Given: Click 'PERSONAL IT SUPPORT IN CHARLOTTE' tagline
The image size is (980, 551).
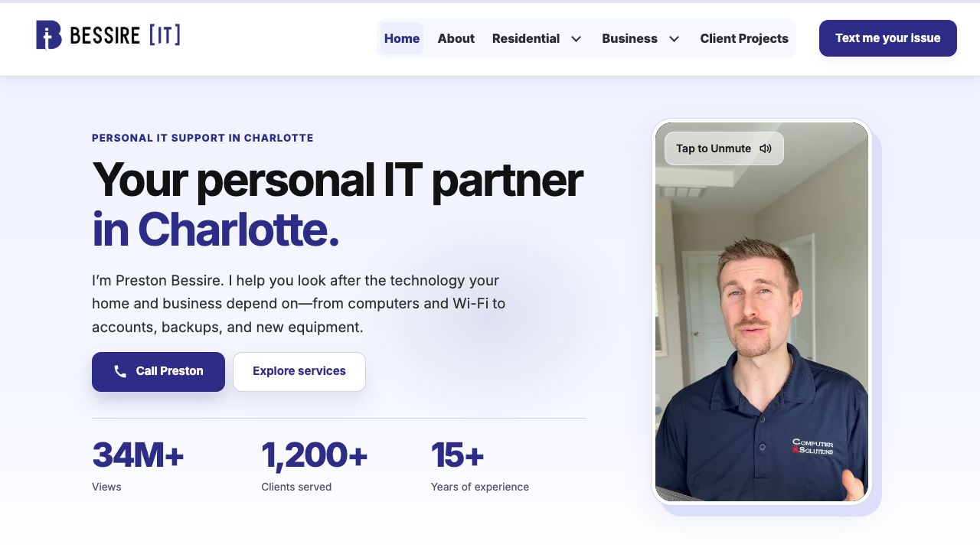Looking at the screenshot, I should click(x=203, y=139).
